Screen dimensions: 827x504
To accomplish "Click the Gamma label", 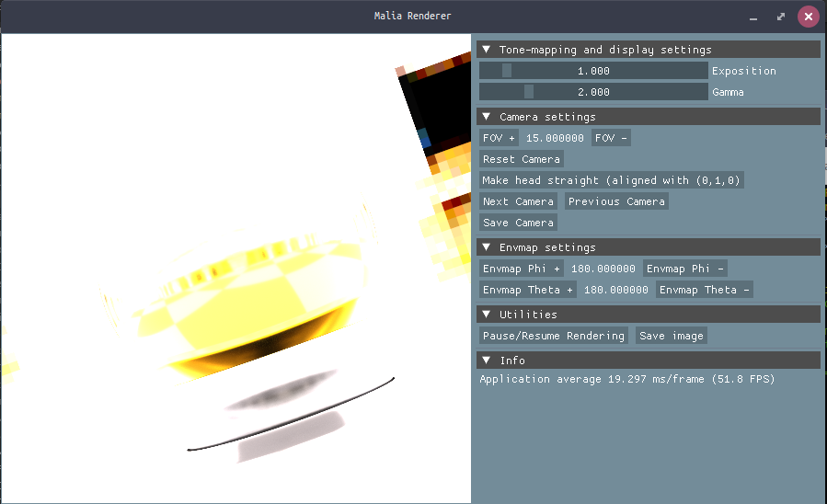I will 728,92.
